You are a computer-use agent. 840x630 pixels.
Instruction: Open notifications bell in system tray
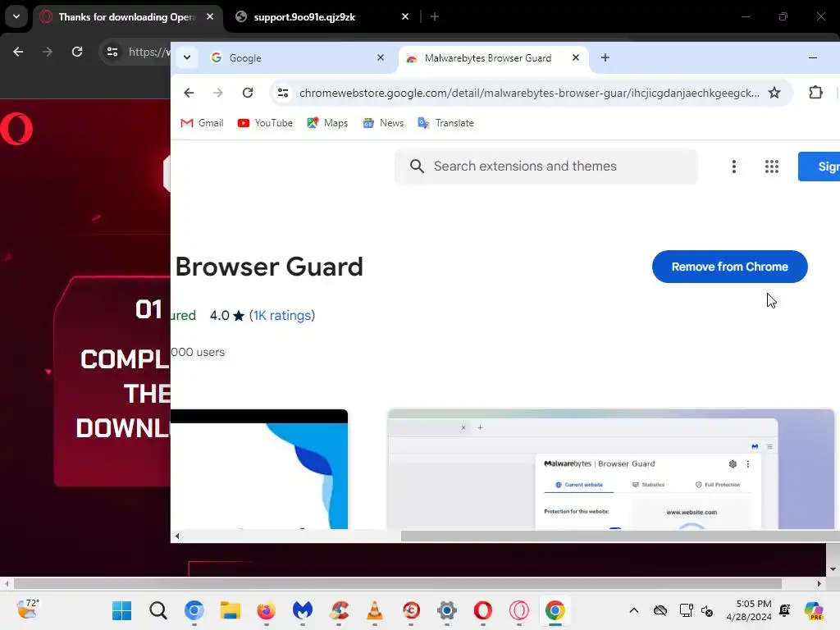(785, 610)
